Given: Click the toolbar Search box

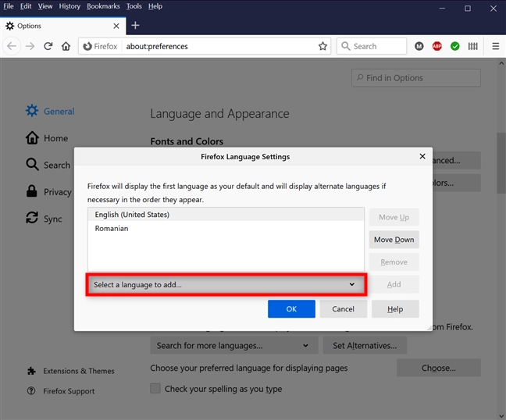Looking at the screenshot, I should 372,46.
